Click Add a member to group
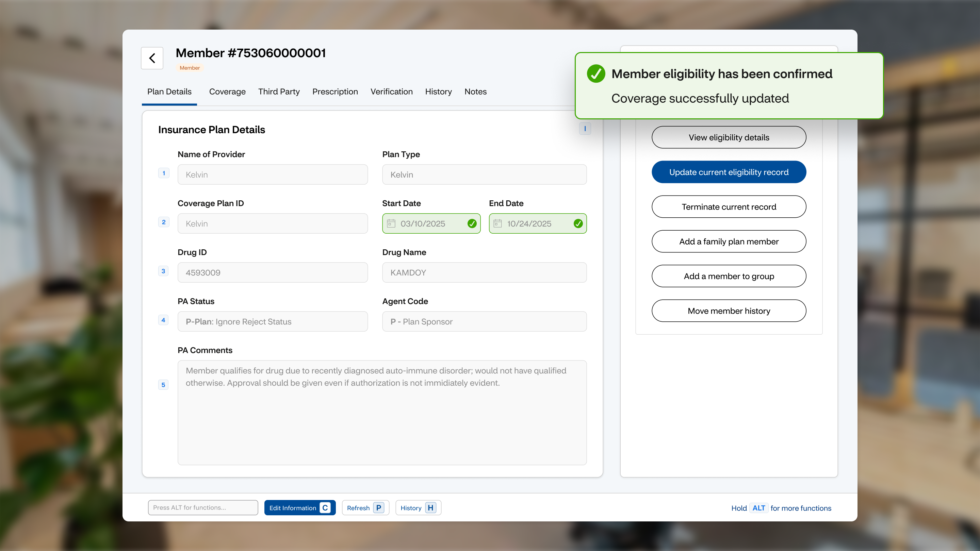 click(729, 276)
